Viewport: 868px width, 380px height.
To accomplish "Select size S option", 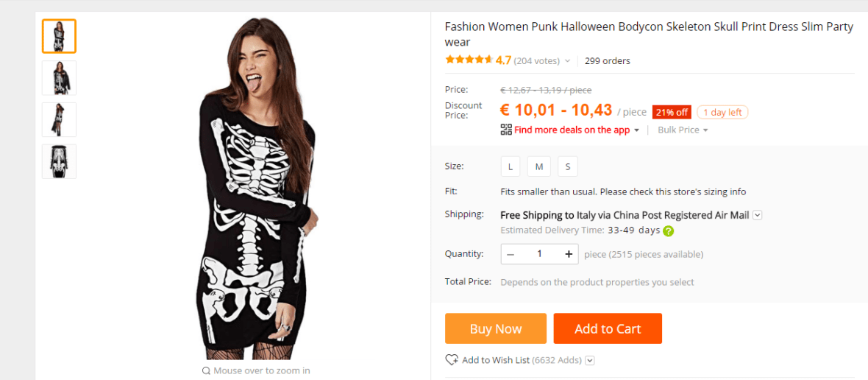I will [567, 166].
